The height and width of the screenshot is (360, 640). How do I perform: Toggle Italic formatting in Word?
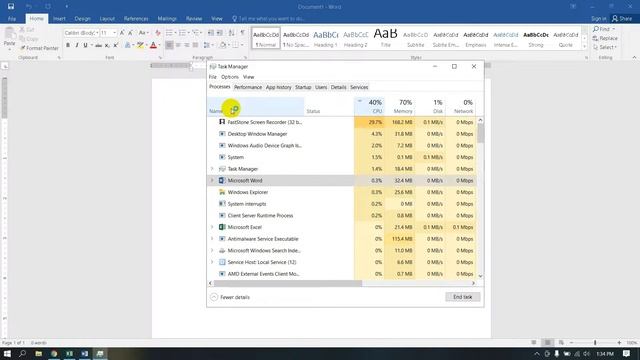coord(77,45)
